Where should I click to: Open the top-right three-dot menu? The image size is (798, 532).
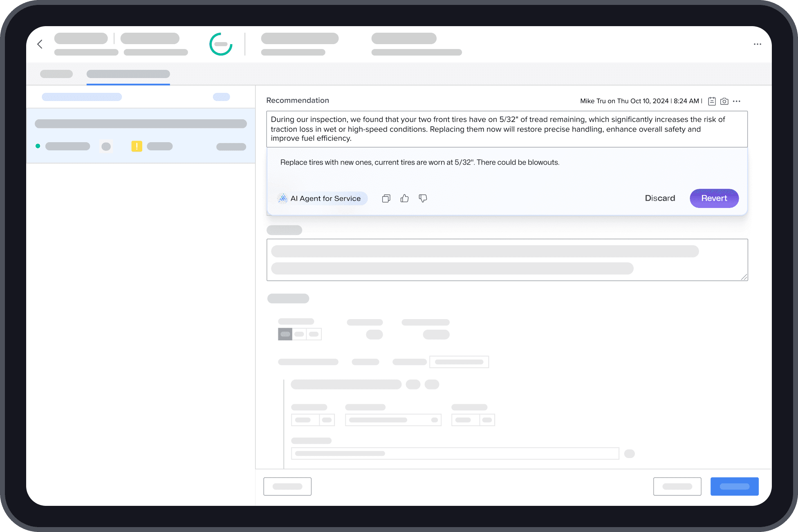[x=757, y=44]
